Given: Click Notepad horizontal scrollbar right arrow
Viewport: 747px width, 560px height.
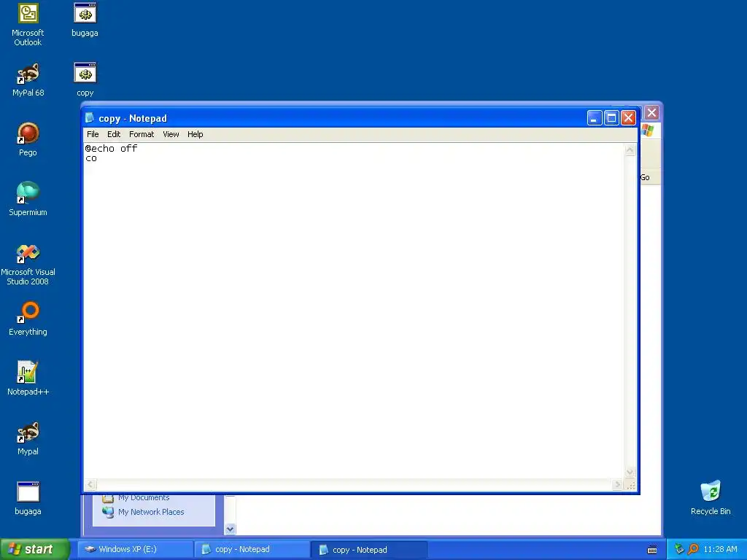Looking at the screenshot, I should (x=617, y=485).
